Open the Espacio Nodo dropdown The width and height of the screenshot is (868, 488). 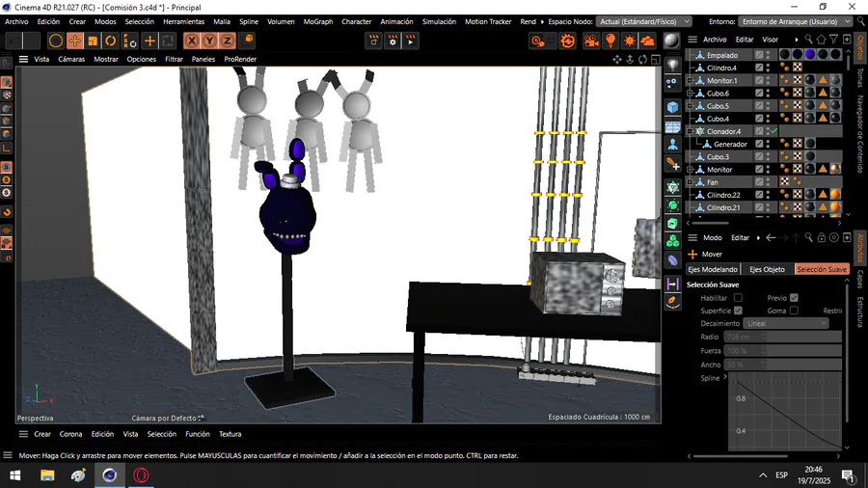click(x=644, y=21)
